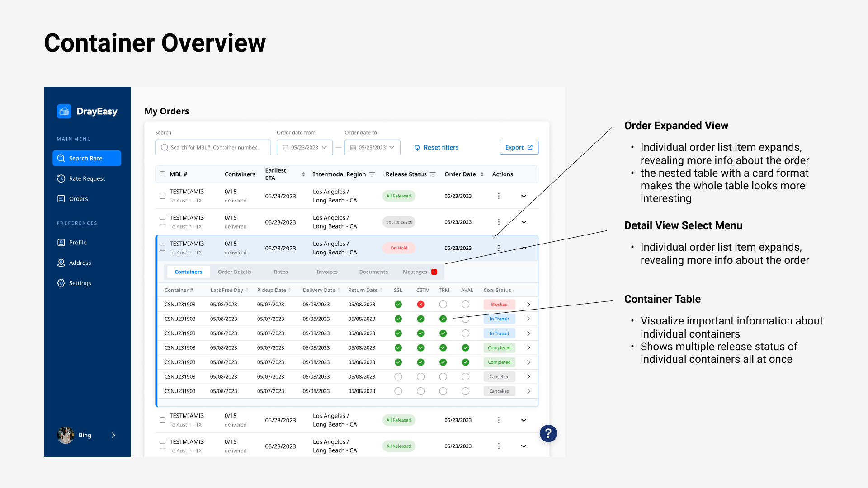This screenshot has height=488, width=868.
Task: Open Rate Request from sidebar
Action: [86, 178]
